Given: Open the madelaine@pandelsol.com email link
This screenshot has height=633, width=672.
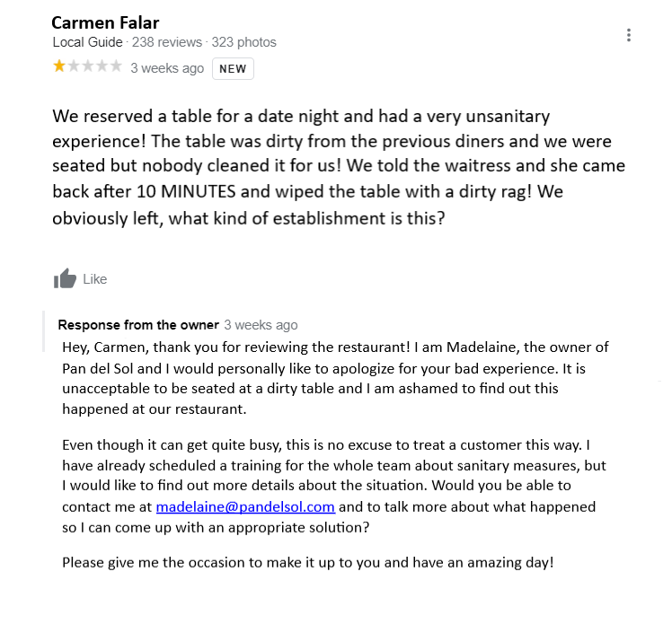Looking at the screenshot, I should pos(245,506).
